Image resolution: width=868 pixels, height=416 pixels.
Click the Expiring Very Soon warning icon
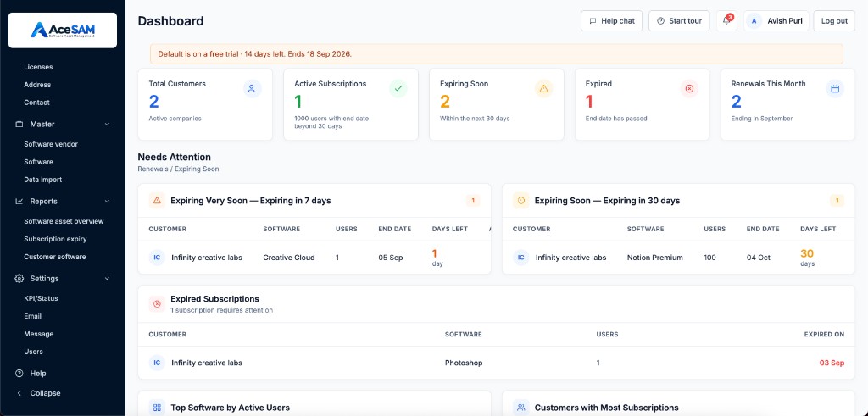click(x=157, y=200)
